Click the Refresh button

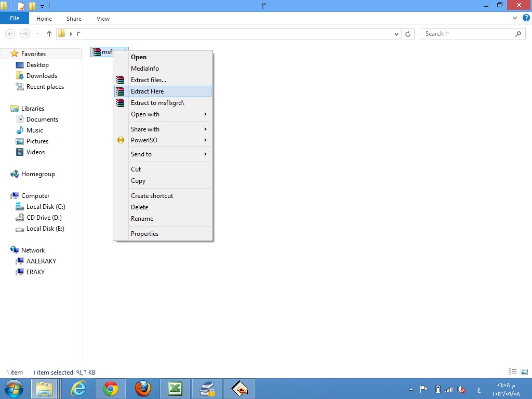408,34
